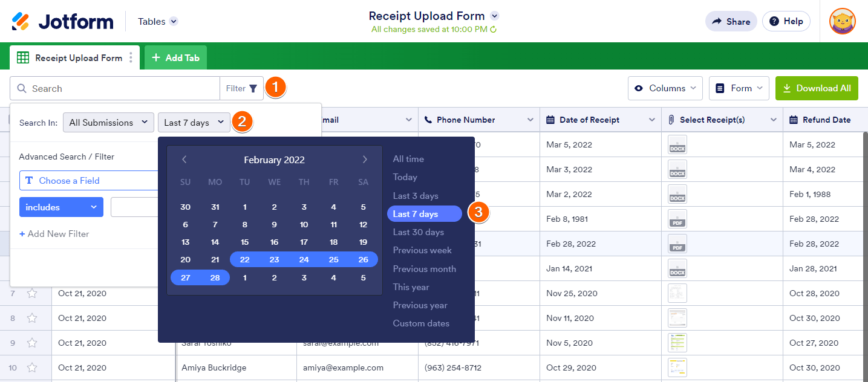Open the DOCX file from Mar 5, 2022 receipt
The width and height of the screenshot is (868, 382).
[677, 144]
